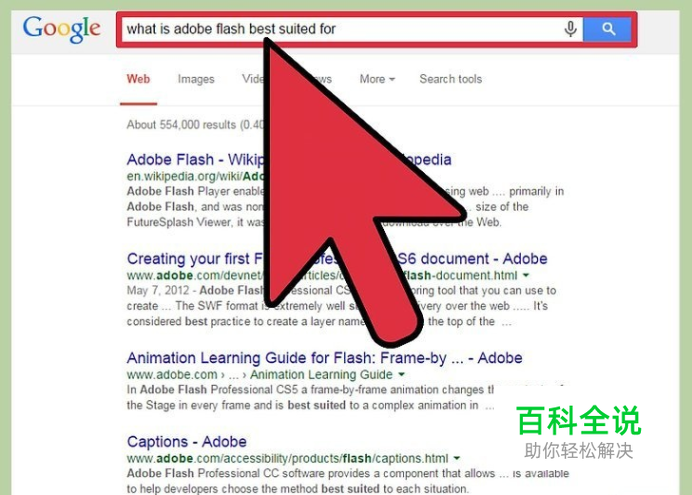Open Creating your first Flash document result

tap(337, 259)
